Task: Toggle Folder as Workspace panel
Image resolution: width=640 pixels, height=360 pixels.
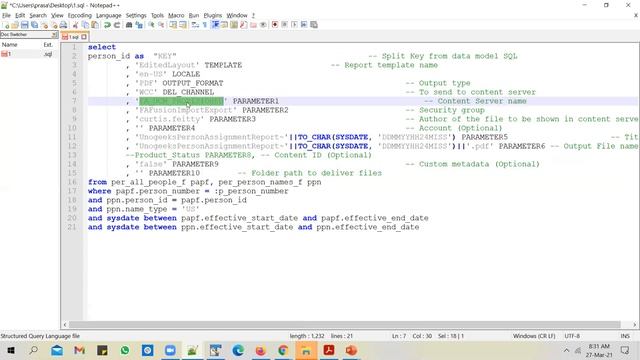Action: (253, 25)
